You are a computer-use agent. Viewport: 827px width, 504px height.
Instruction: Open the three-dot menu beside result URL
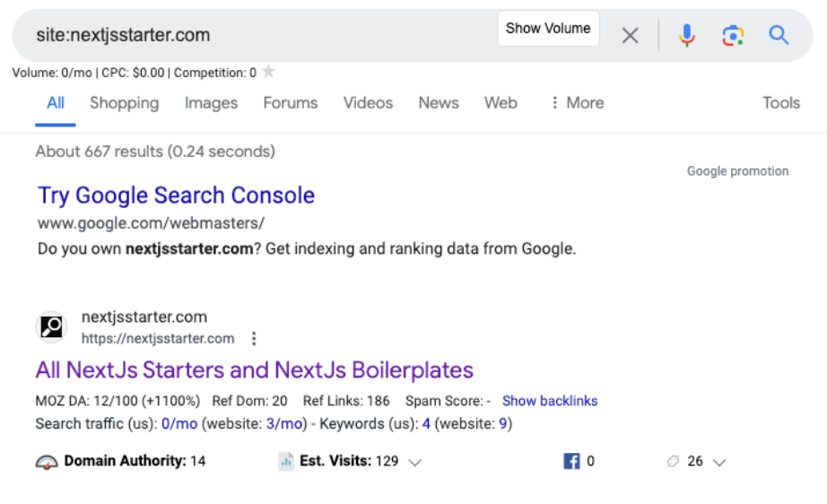click(254, 339)
